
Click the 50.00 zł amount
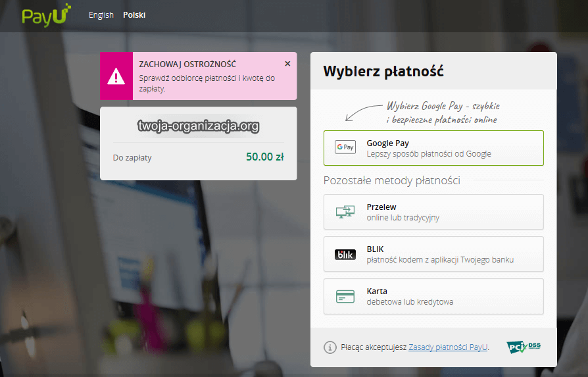tap(265, 157)
